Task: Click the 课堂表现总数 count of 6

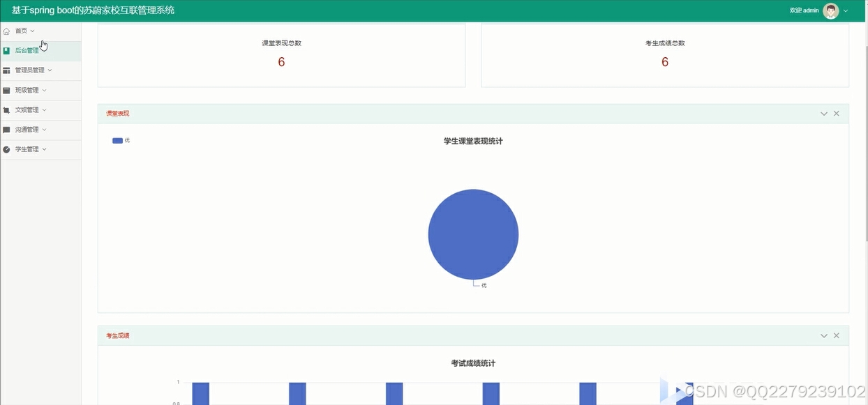Action: click(x=280, y=62)
